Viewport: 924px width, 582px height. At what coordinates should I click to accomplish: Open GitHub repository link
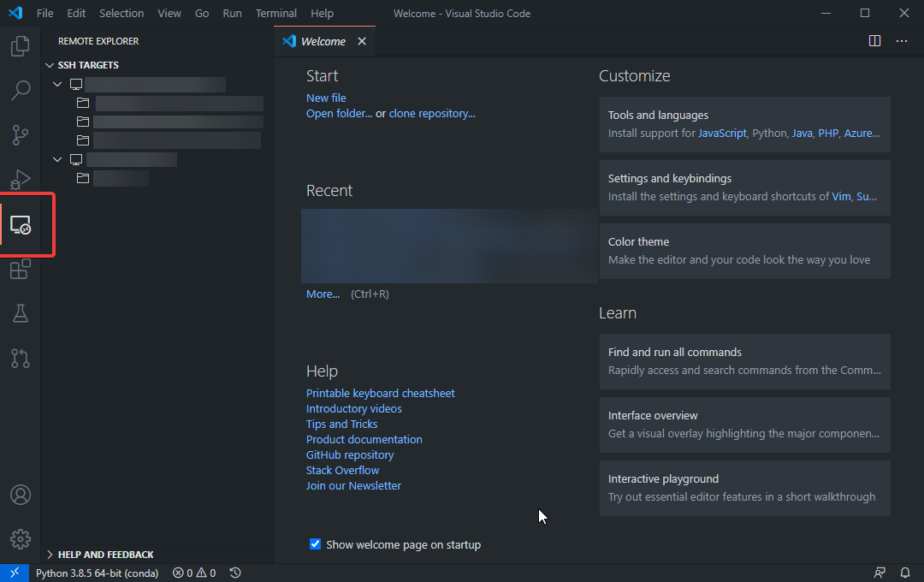click(x=349, y=454)
